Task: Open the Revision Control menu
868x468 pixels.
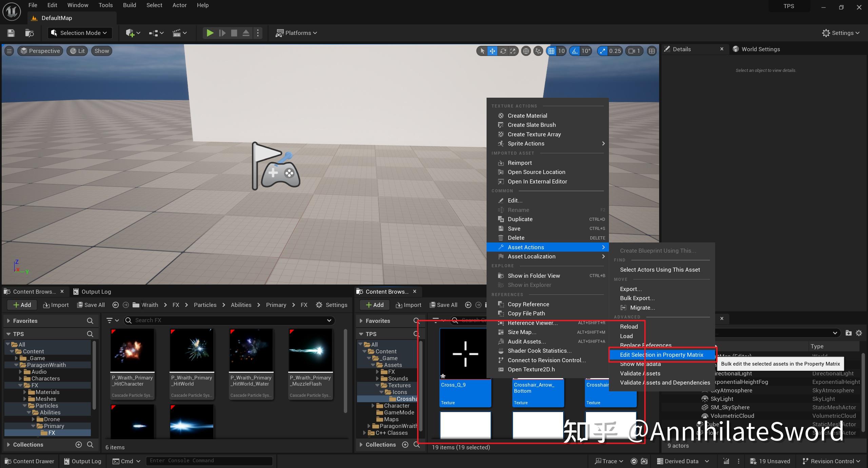Action: (x=831, y=461)
